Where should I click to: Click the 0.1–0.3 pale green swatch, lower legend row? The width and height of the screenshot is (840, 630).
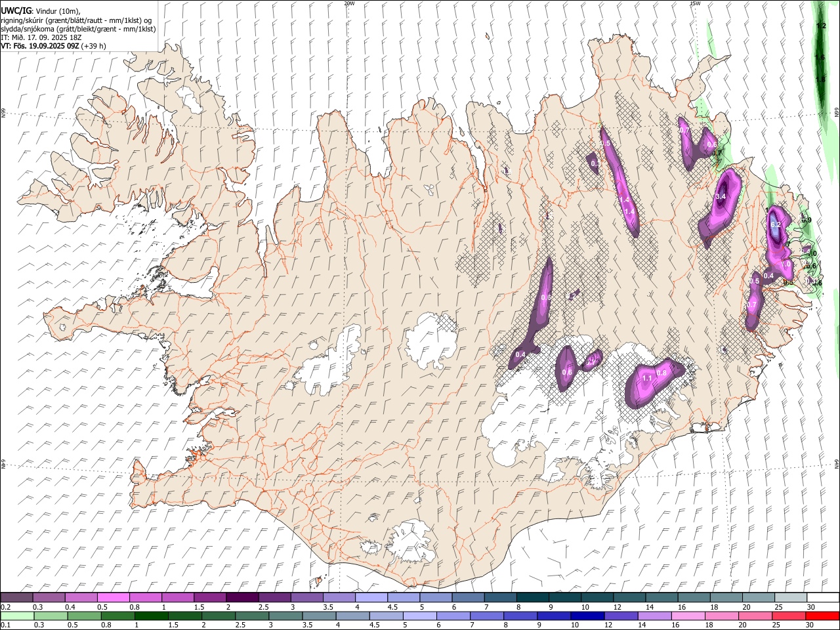tap(17, 616)
